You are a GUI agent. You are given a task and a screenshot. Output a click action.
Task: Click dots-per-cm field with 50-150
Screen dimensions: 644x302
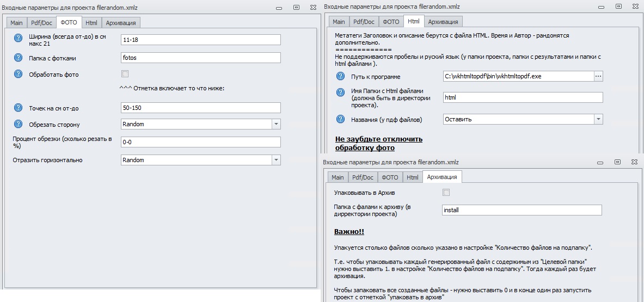point(201,108)
